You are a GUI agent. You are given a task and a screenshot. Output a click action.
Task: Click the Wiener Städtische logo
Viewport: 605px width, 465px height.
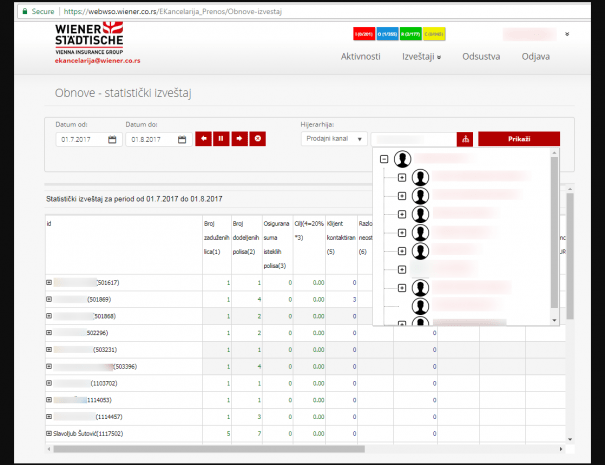pos(103,39)
